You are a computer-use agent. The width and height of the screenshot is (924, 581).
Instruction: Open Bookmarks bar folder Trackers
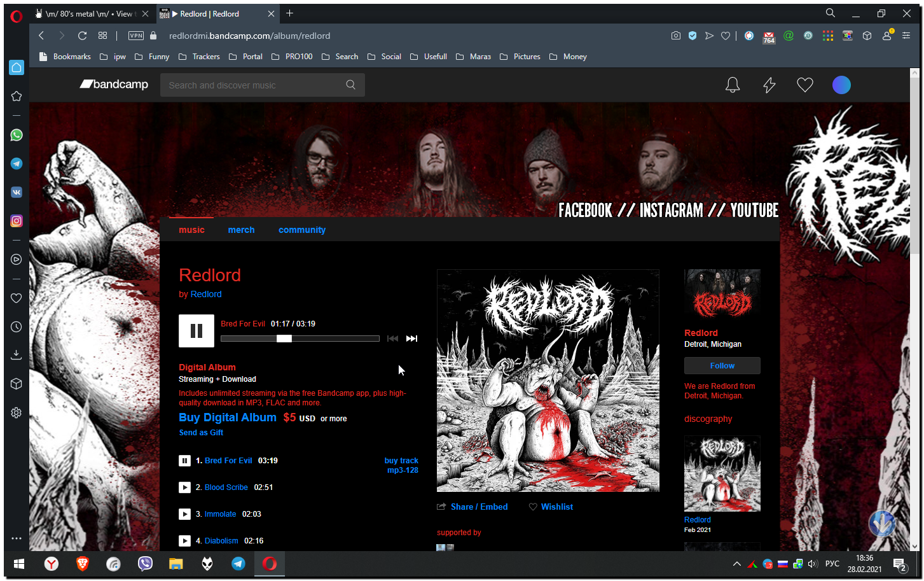pos(199,57)
